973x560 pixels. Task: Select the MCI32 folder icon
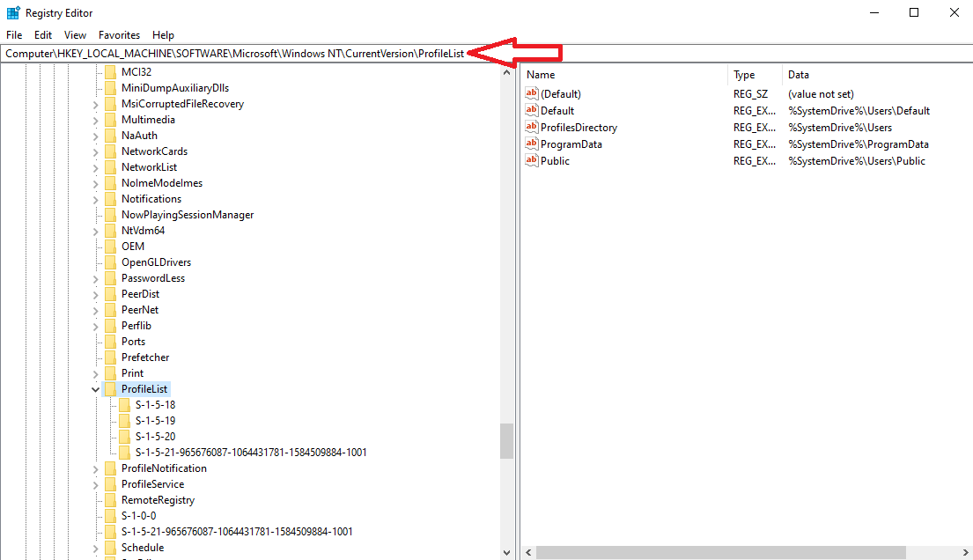110,72
